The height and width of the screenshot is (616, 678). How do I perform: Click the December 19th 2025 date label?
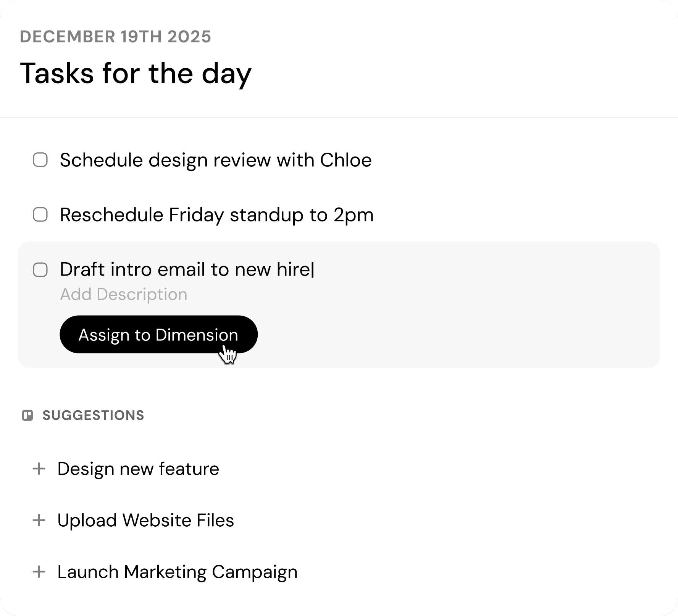[x=115, y=37]
